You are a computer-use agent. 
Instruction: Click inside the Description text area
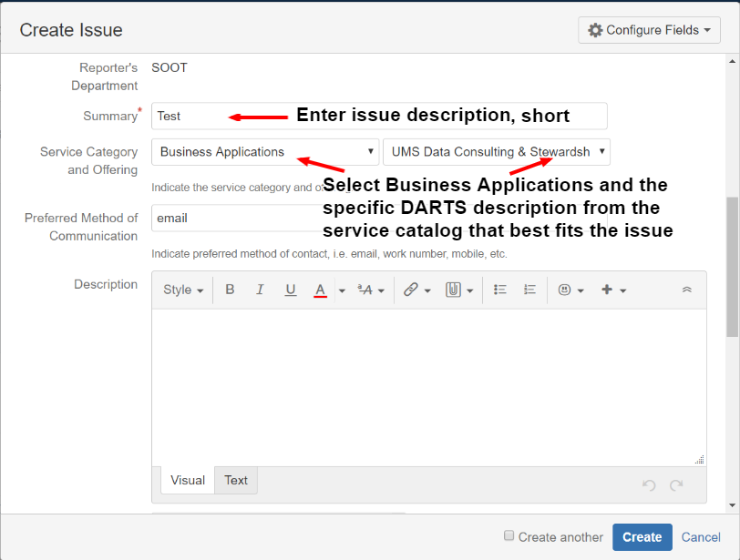(x=429, y=387)
